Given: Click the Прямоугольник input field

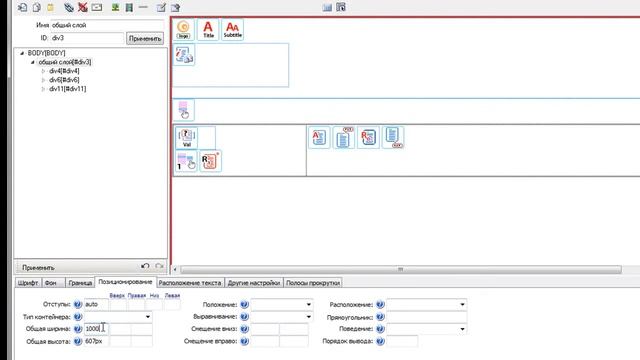Looking at the screenshot, I should [x=427, y=317].
